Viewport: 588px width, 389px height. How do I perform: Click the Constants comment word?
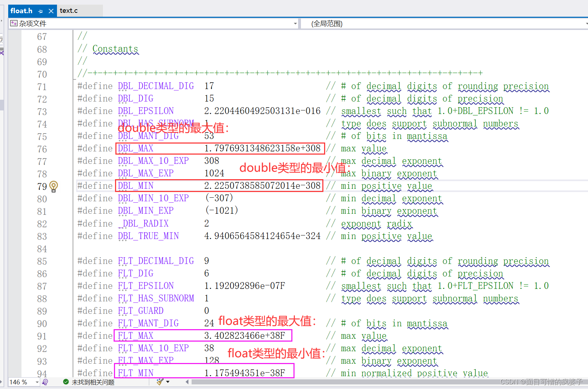pos(115,49)
